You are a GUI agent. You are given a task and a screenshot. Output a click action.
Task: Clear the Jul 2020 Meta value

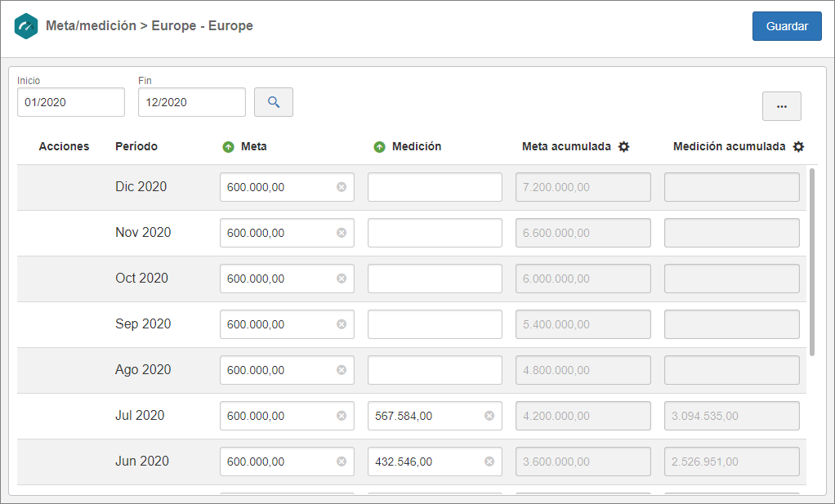click(x=342, y=416)
